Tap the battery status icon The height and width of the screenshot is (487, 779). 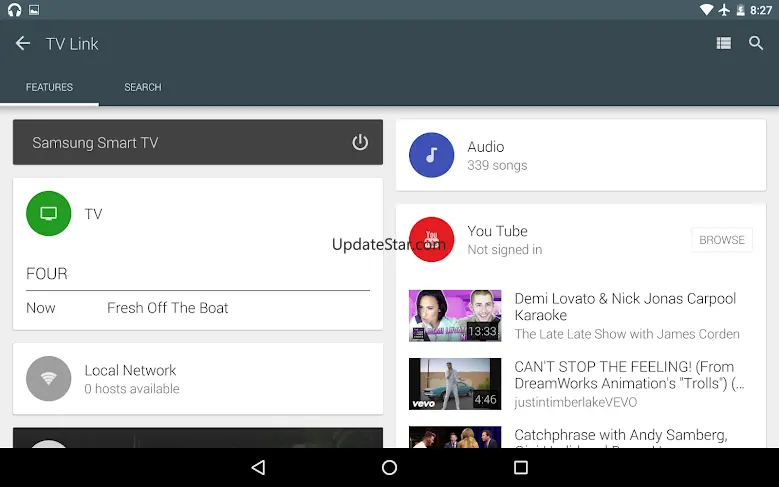coord(740,10)
